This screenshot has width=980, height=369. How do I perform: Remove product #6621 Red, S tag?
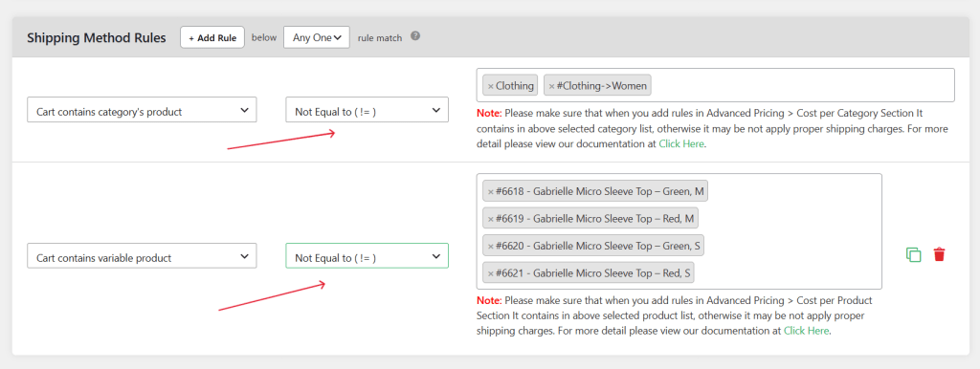491,272
